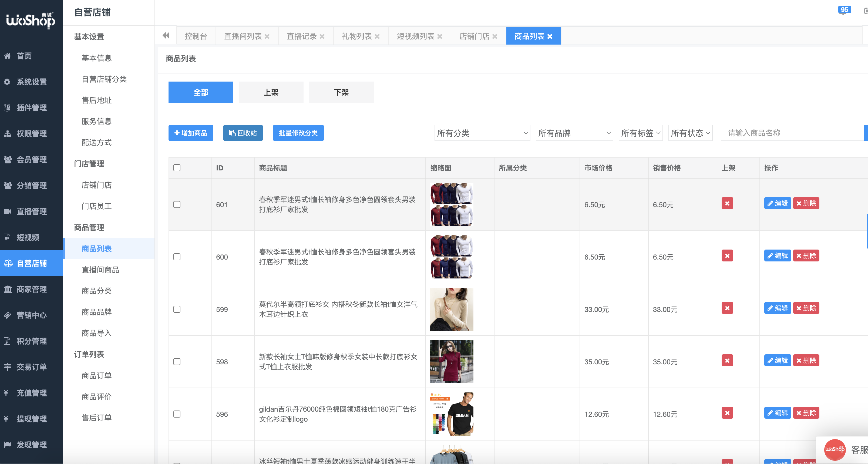Open 会员管理 in sidebar

click(x=31, y=160)
